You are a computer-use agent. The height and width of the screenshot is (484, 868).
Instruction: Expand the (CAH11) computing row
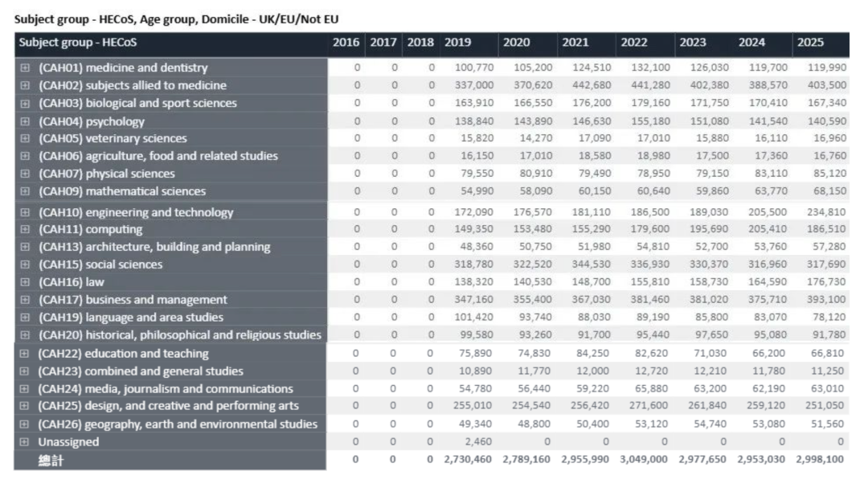25,229
